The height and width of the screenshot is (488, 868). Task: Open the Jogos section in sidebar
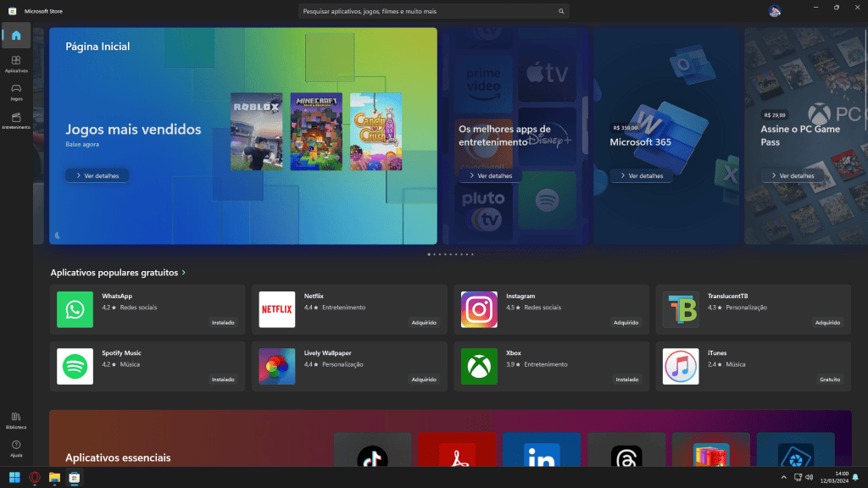pos(16,91)
